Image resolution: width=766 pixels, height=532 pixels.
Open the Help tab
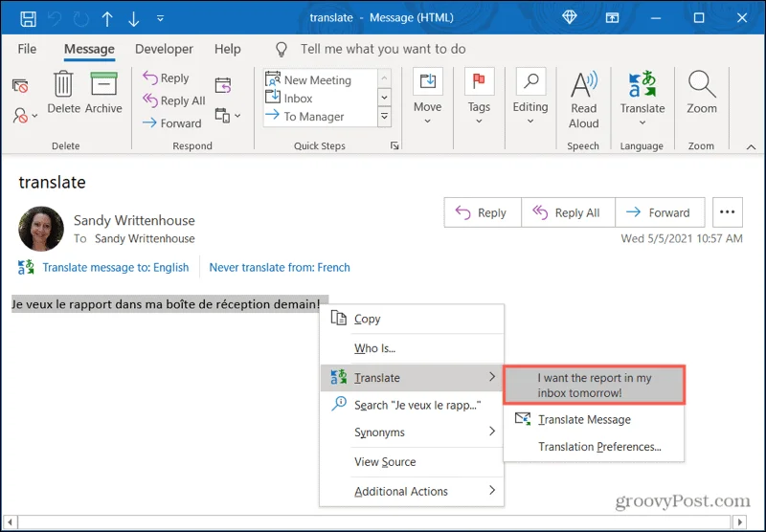228,49
